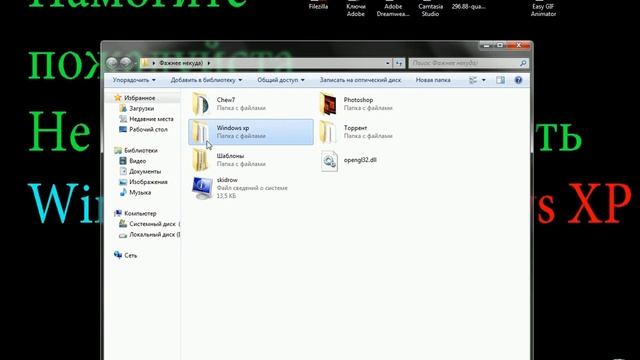The height and width of the screenshot is (360, 640).
Task: Click the Easy GIF Animator desktop shortcut
Action: (543, 9)
